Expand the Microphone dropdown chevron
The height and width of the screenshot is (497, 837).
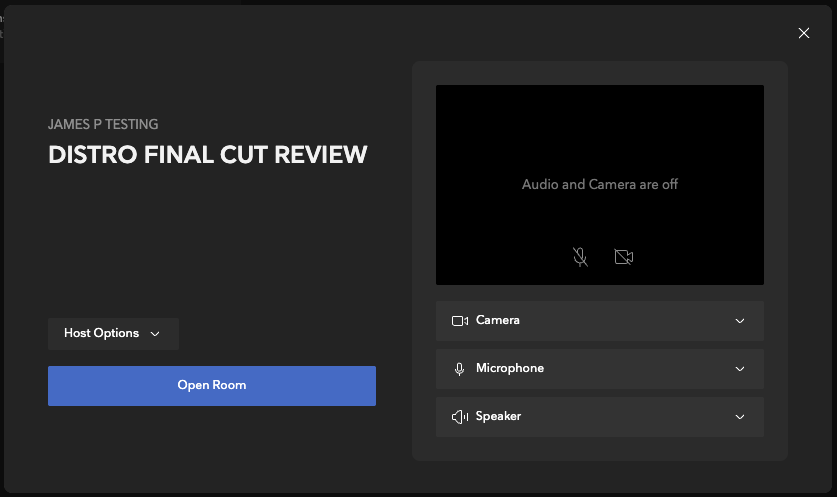[x=740, y=369]
